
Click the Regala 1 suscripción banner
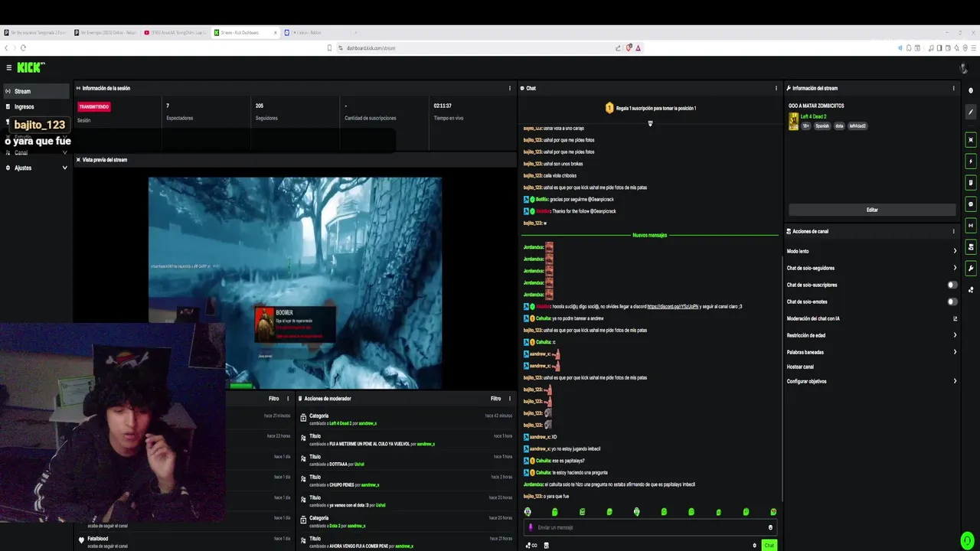click(x=650, y=108)
